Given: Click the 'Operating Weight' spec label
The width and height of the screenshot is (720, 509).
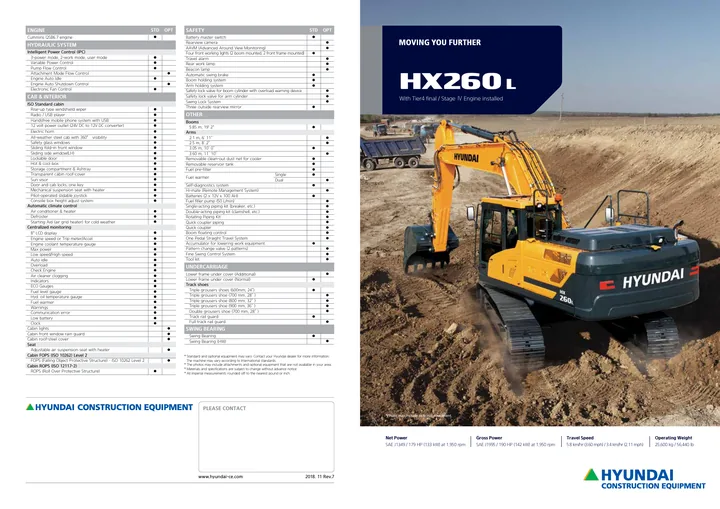Looking at the screenshot, I should [x=673, y=438].
